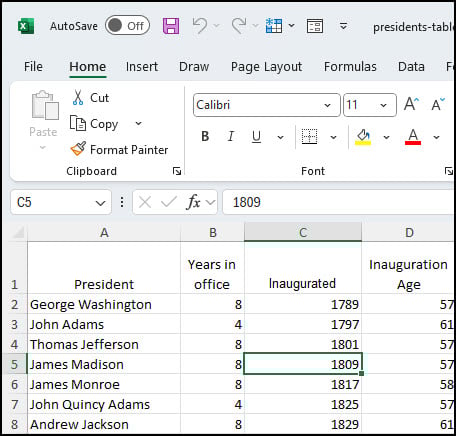
Task: Click the Copy button
Action: (x=94, y=124)
